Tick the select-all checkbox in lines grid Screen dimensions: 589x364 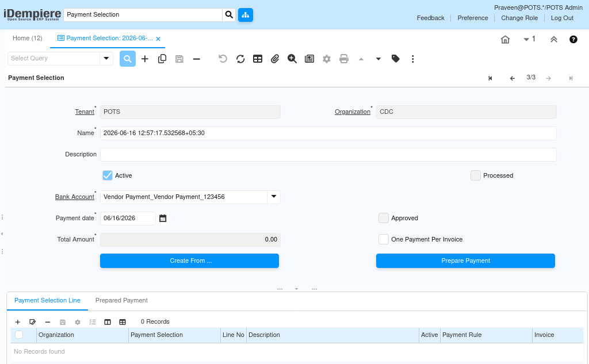pyautogui.click(x=19, y=335)
